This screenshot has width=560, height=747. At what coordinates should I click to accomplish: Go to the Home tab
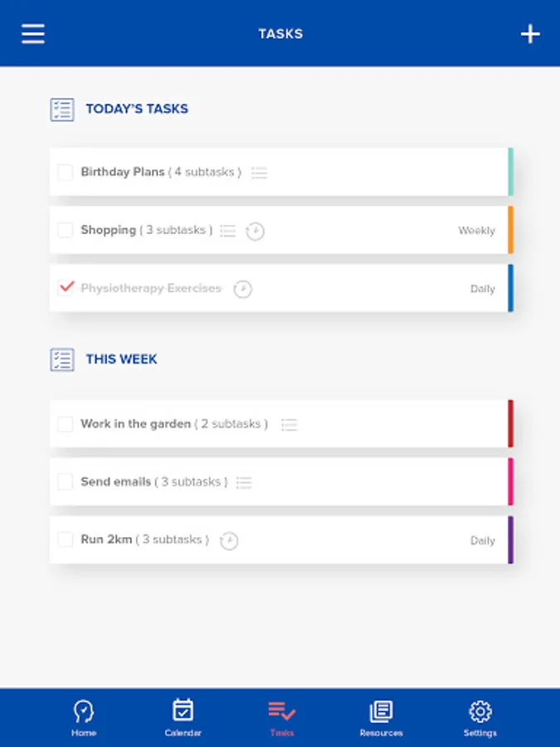point(84,717)
